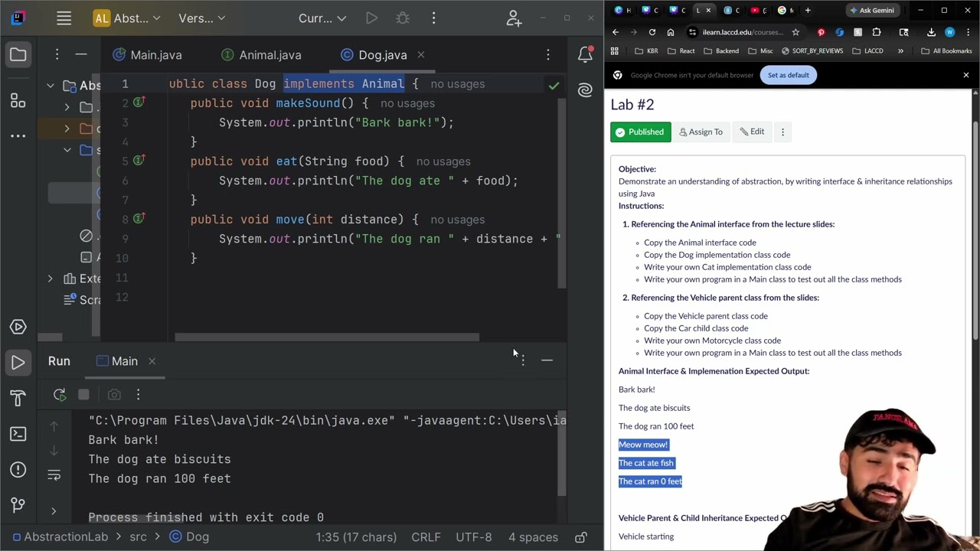980x551 pixels.
Task: Toggle soft-wrap in Run console
Action: tap(54, 476)
